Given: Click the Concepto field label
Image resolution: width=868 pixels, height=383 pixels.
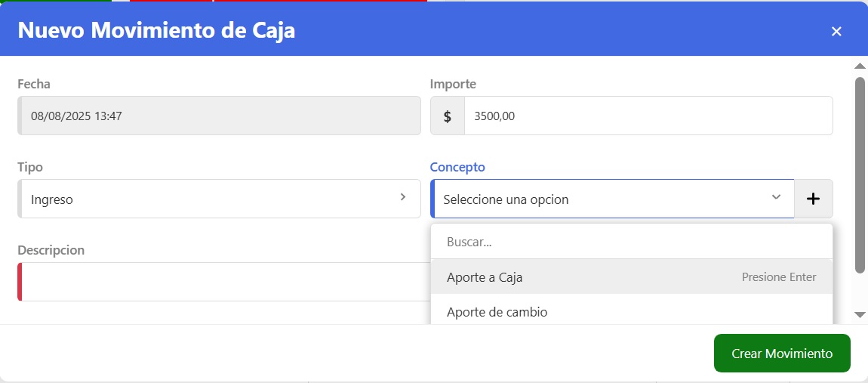Looking at the screenshot, I should tap(457, 167).
